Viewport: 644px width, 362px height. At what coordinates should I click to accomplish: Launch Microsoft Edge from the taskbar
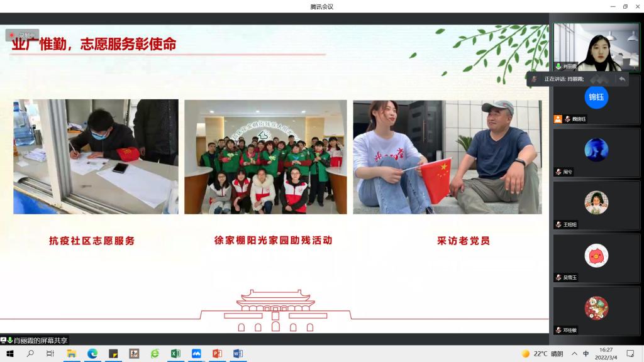(x=92, y=354)
